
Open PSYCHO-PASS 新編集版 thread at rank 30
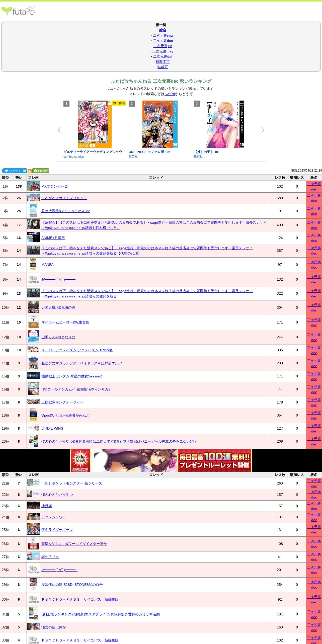click(x=80, y=599)
